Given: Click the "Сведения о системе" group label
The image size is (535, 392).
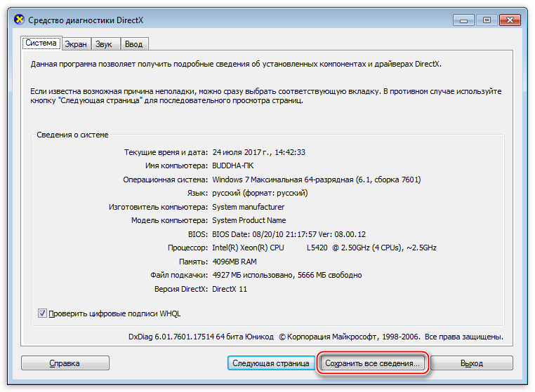Looking at the screenshot, I should (72, 135).
